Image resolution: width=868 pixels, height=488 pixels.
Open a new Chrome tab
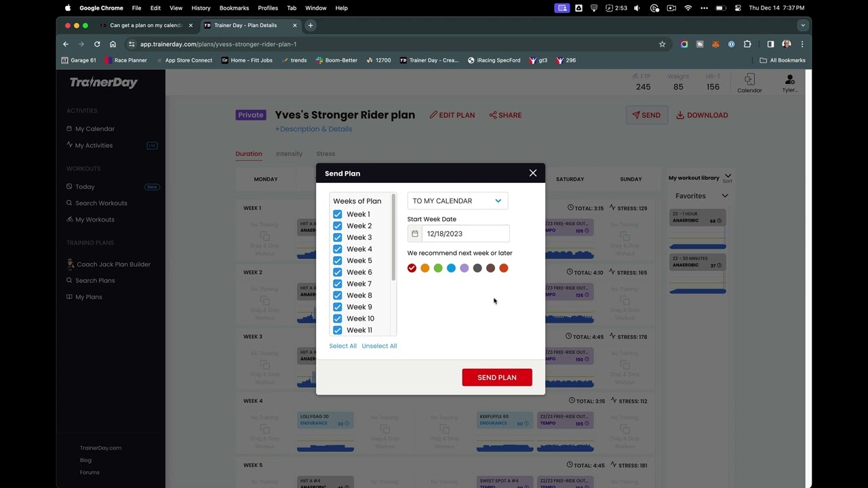coord(310,25)
